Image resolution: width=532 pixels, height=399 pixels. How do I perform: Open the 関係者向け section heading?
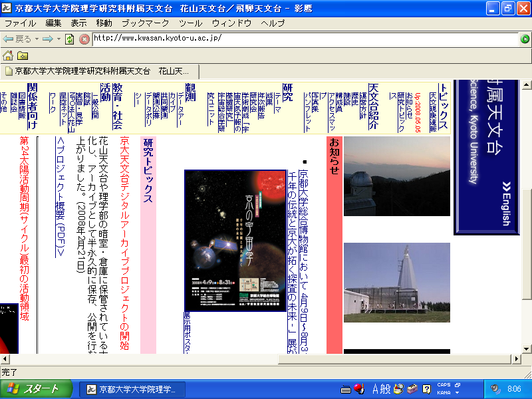pos(32,106)
